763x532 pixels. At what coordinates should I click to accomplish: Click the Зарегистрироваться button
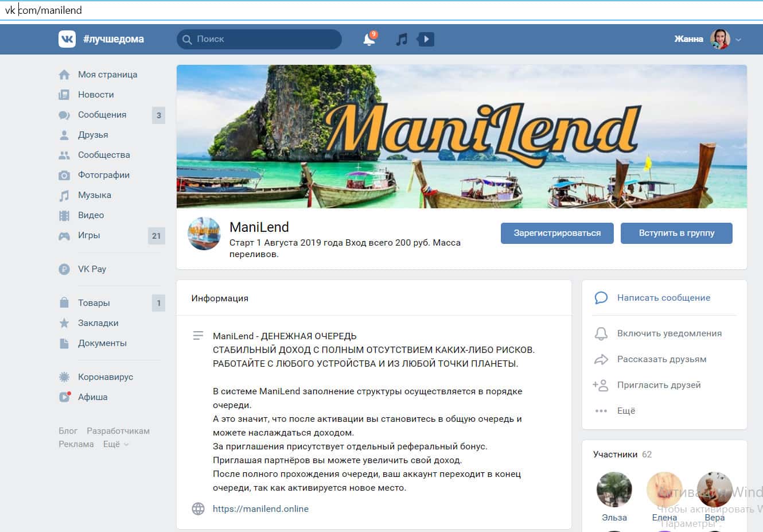point(557,234)
